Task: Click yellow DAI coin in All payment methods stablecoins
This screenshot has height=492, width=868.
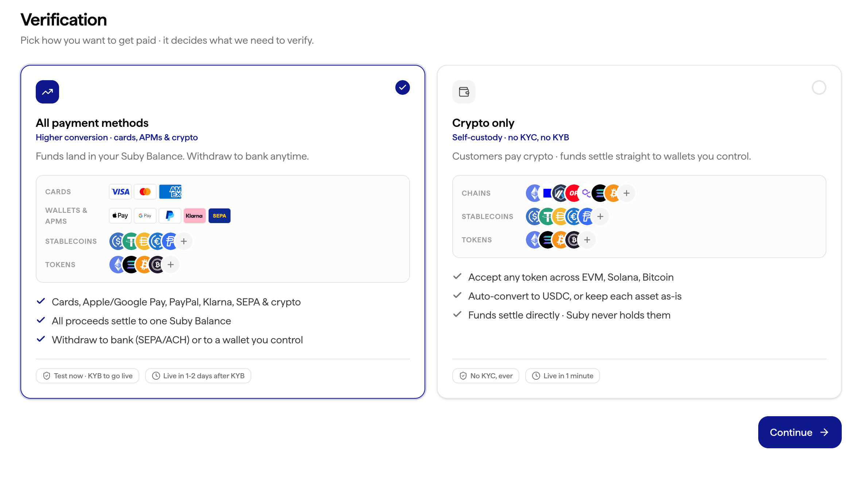Action: pyautogui.click(x=144, y=241)
